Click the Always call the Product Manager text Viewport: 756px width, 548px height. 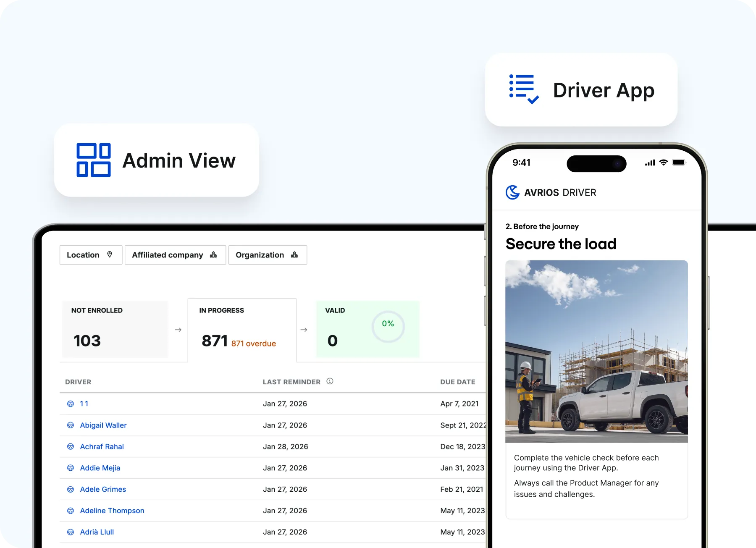pos(586,489)
